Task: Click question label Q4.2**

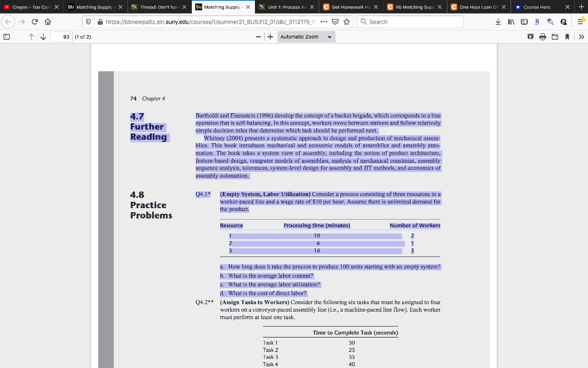Action: pyautogui.click(x=204, y=302)
